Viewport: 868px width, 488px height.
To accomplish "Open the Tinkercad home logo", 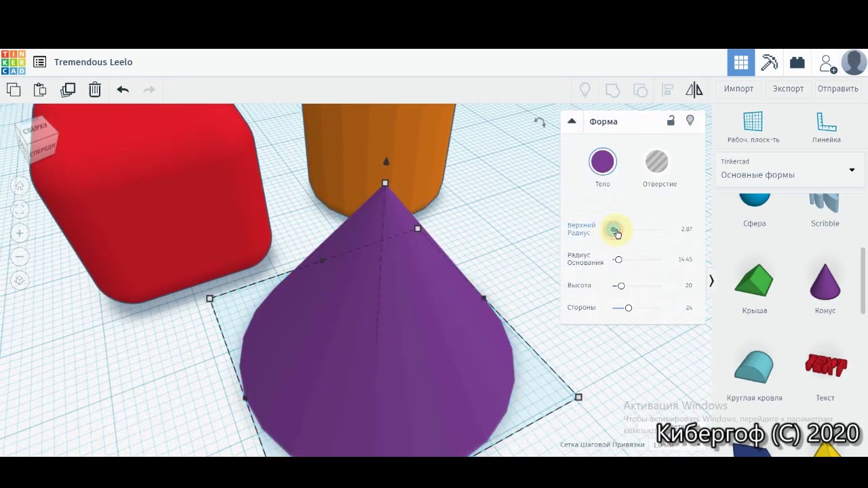I will [13, 62].
